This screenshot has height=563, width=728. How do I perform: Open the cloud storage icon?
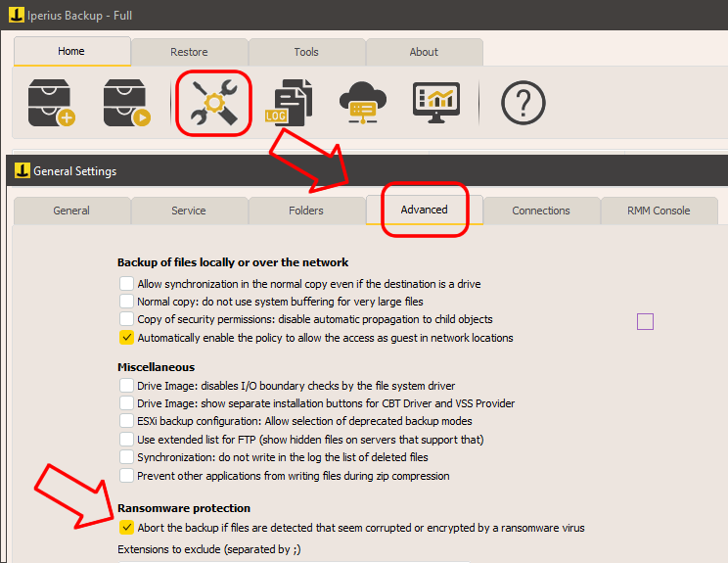tap(363, 103)
